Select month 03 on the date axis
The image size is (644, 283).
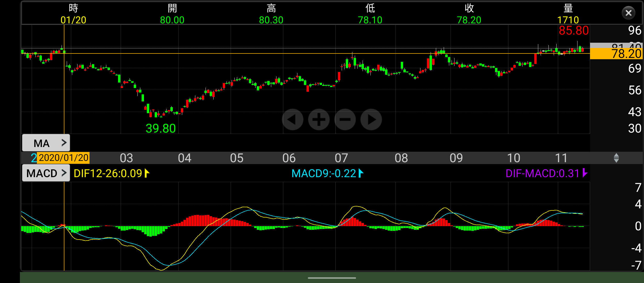126,158
